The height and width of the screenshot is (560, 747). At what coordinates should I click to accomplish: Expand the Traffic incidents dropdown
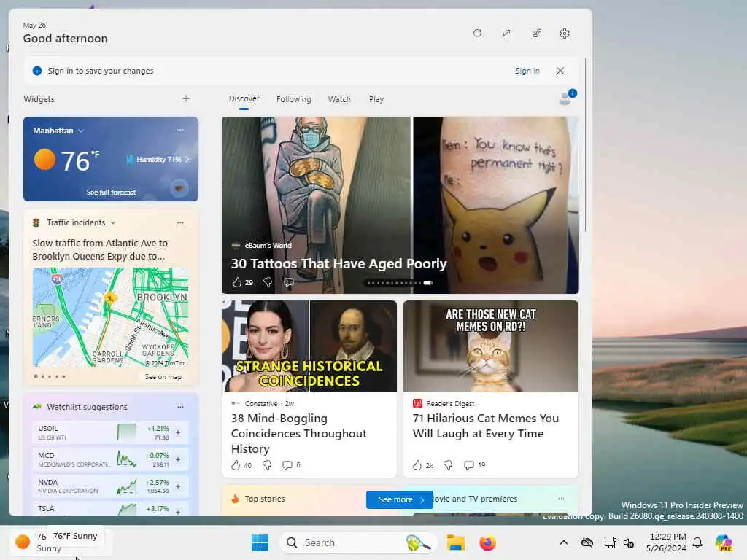[x=113, y=222]
